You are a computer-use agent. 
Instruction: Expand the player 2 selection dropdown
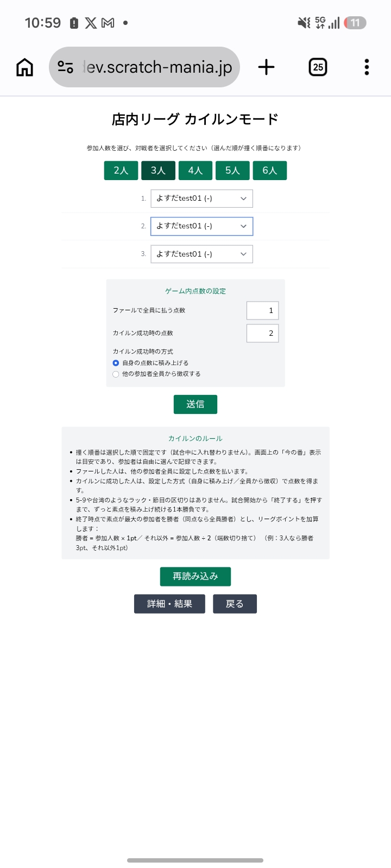coord(201,226)
